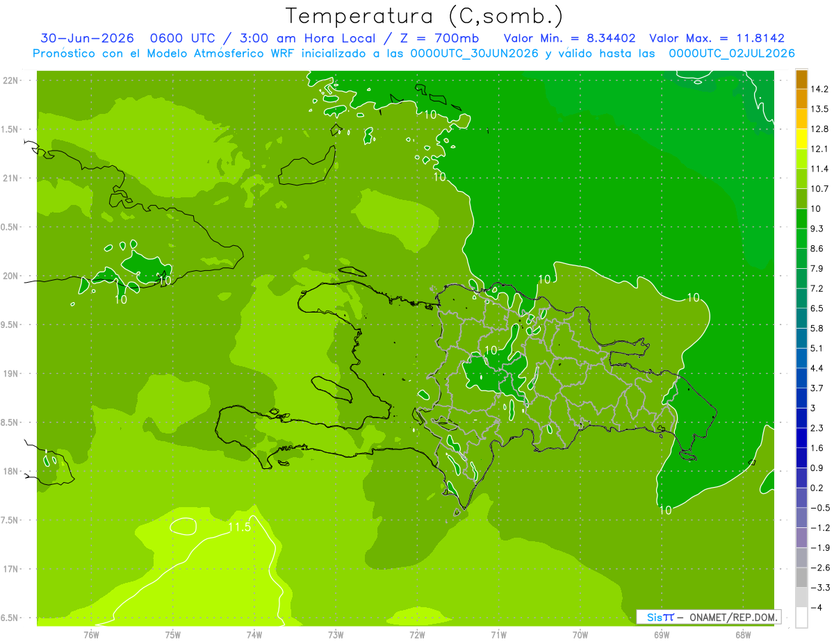Image resolution: width=834 pixels, height=644 pixels.
Task: Click the "13.5" color scale value
Action: (x=819, y=109)
